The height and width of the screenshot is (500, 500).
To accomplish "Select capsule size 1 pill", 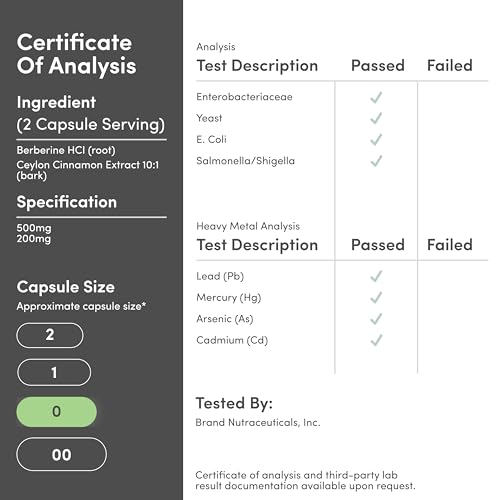I will 54,372.
